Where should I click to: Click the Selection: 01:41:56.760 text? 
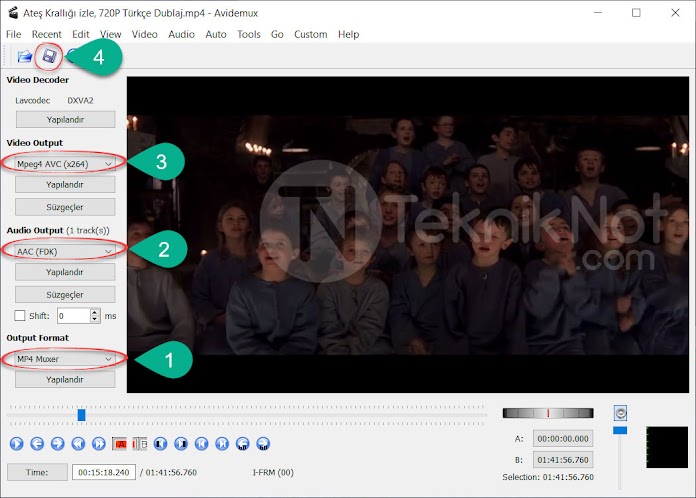tap(548, 477)
